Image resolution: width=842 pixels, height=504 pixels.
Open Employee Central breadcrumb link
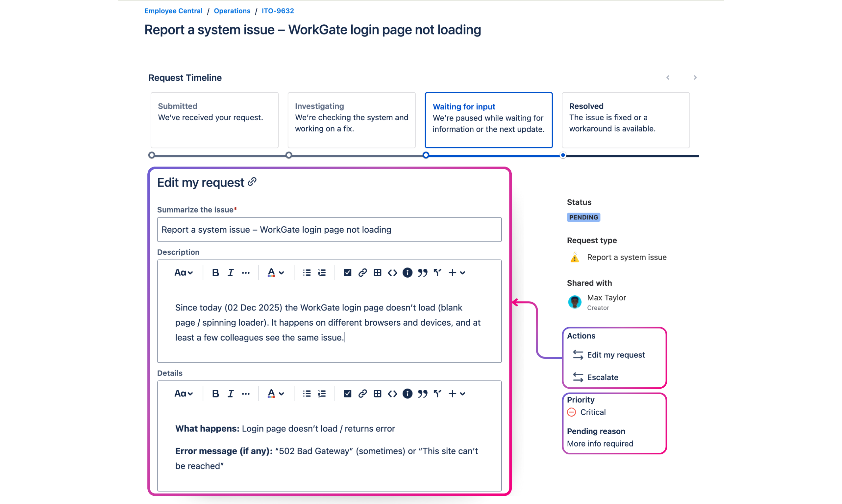[173, 11]
